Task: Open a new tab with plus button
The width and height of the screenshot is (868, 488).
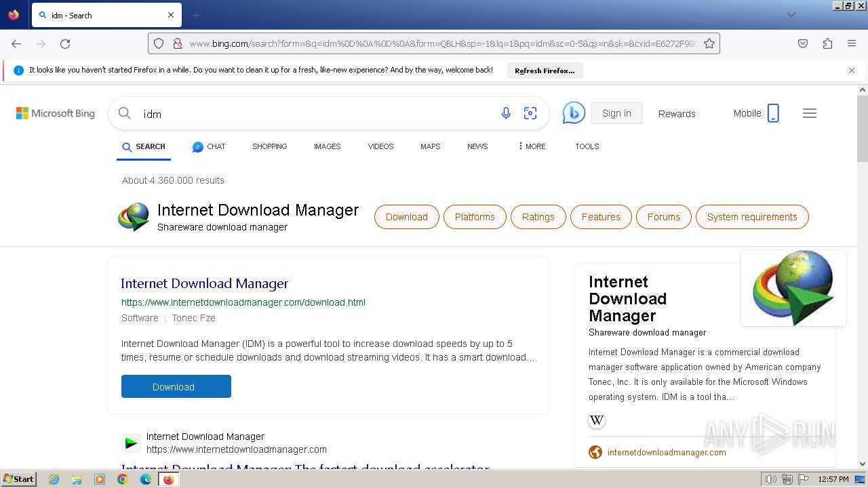Action: [197, 15]
